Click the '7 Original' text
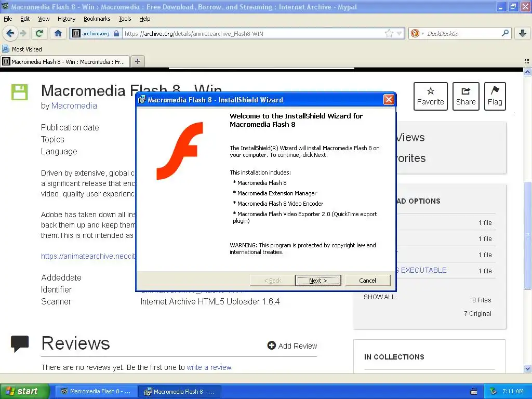532x399 pixels. point(477,313)
